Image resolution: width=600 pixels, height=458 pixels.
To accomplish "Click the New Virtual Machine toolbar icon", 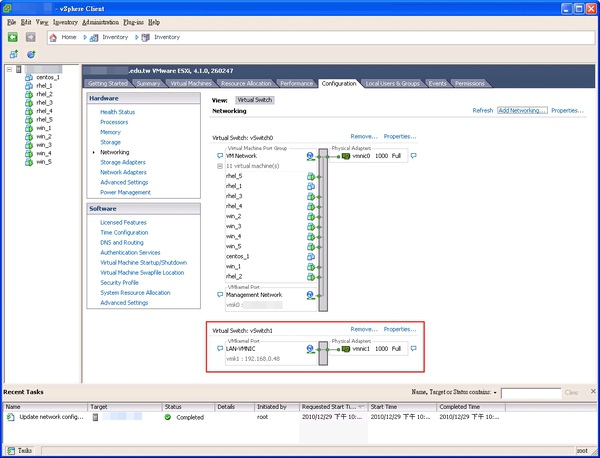I will (x=13, y=54).
